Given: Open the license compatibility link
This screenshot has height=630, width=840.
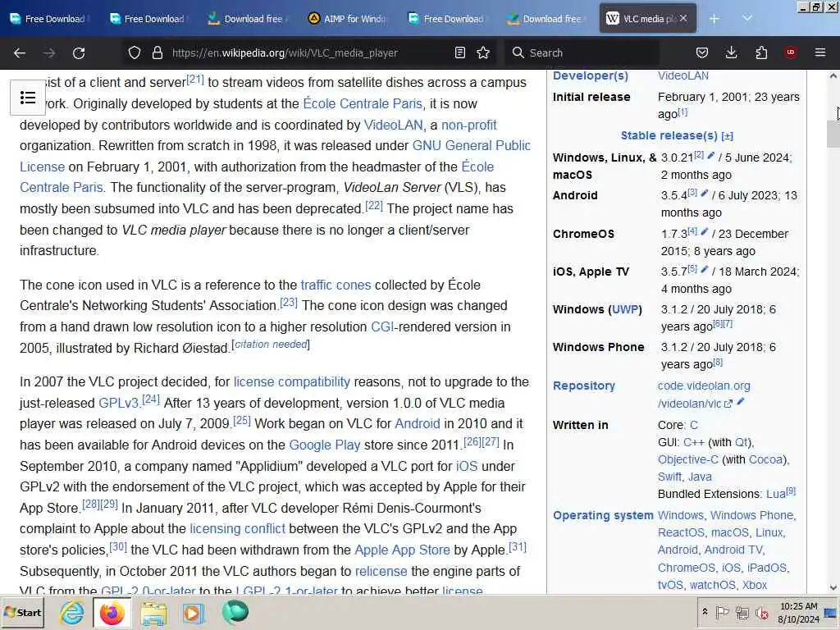Looking at the screenshot, I should 292,382.
